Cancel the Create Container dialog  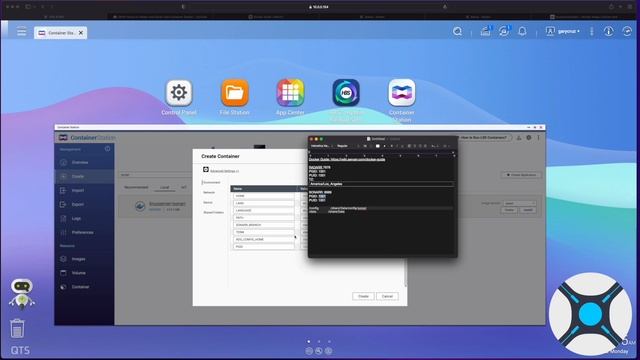[x=387, y=296]
